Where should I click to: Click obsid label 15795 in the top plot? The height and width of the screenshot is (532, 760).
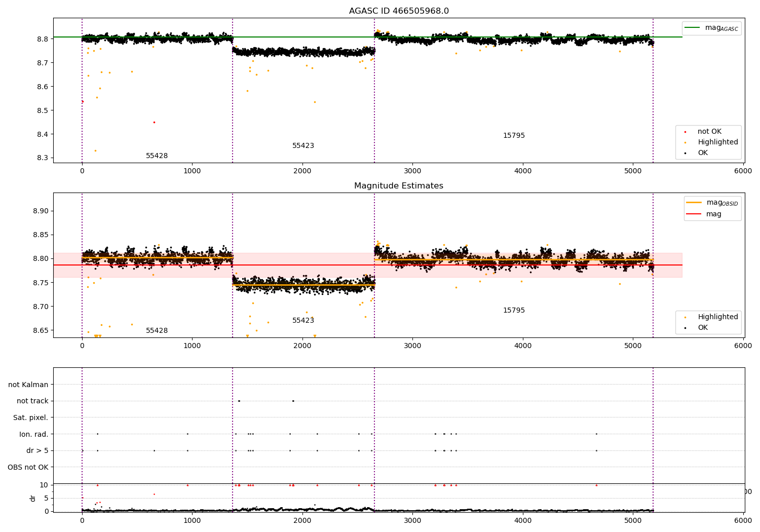coord(514,136)
